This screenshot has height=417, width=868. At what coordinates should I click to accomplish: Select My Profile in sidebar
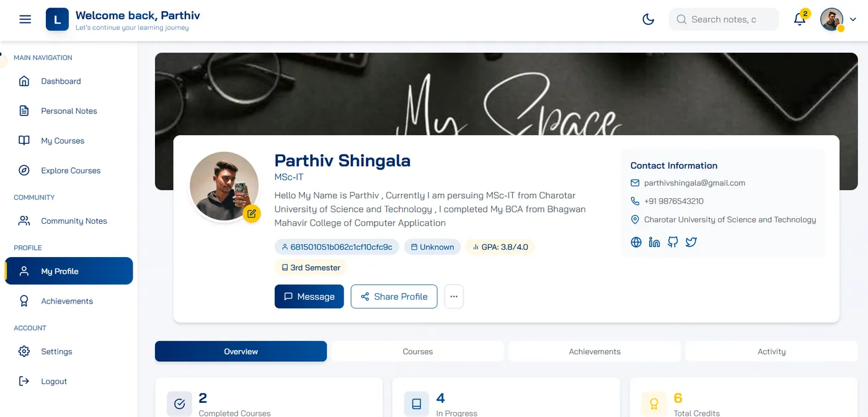pyautogui.click(x=69, y=271)
